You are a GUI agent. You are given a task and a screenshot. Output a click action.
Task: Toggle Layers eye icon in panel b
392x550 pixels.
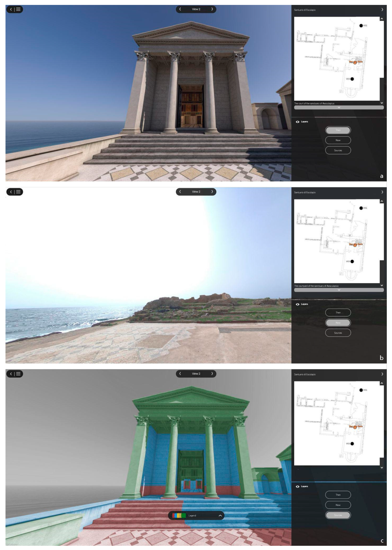298,304
